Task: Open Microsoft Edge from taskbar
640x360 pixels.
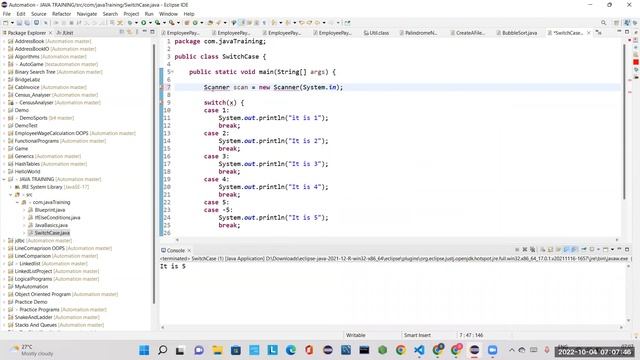Action: coord(291,350)
